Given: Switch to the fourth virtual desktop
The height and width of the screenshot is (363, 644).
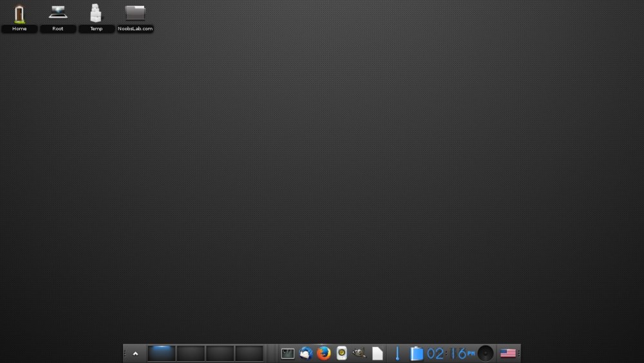Looking at the screenshot, I should 249,353.
